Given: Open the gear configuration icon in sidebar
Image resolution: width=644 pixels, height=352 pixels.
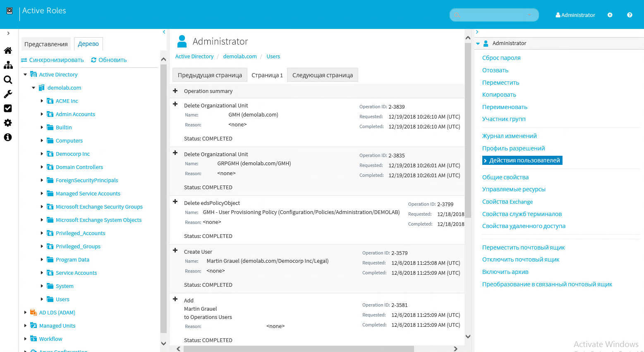Looking at the screenshot, I should 8,123.
